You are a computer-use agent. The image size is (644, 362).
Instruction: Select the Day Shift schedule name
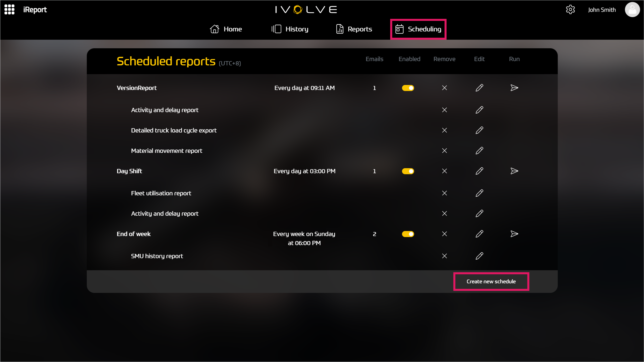click(x=129, y=171)
